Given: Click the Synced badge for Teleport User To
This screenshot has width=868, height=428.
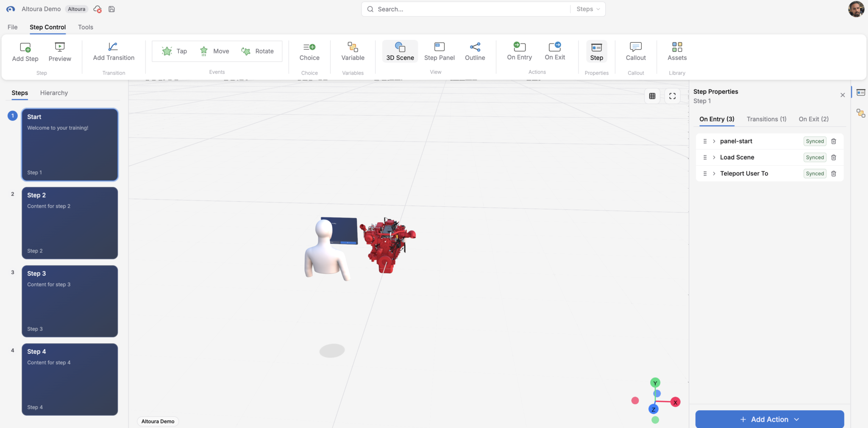Looking at the screenshot, I should 815,173.
